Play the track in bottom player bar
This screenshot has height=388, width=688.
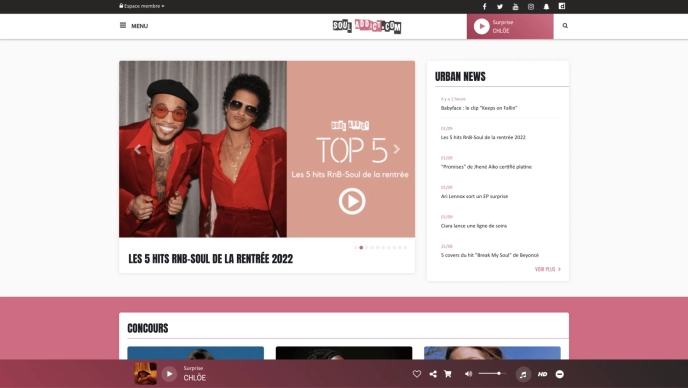point(169,374)
